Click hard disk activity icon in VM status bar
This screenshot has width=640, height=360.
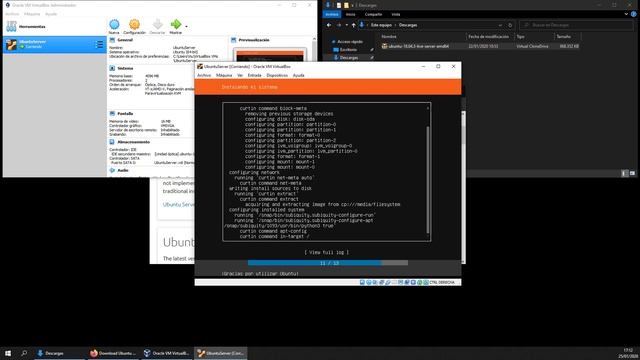(362, 282)
